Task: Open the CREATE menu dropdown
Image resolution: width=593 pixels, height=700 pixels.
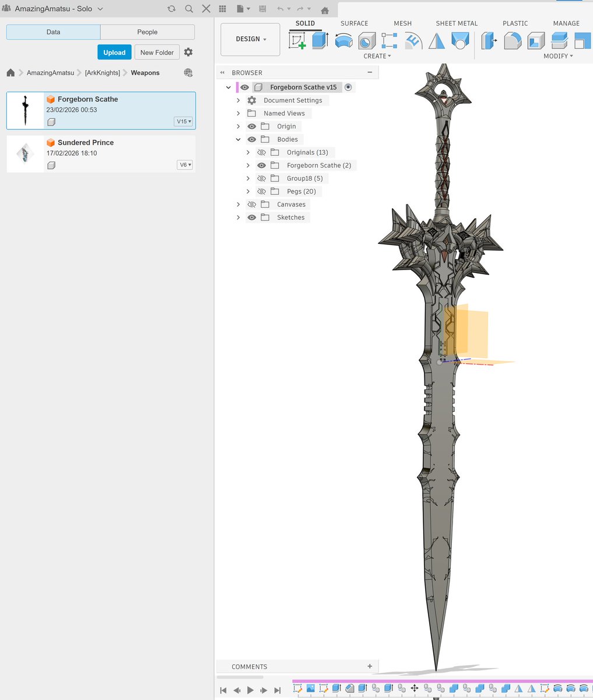Action: 377,56
